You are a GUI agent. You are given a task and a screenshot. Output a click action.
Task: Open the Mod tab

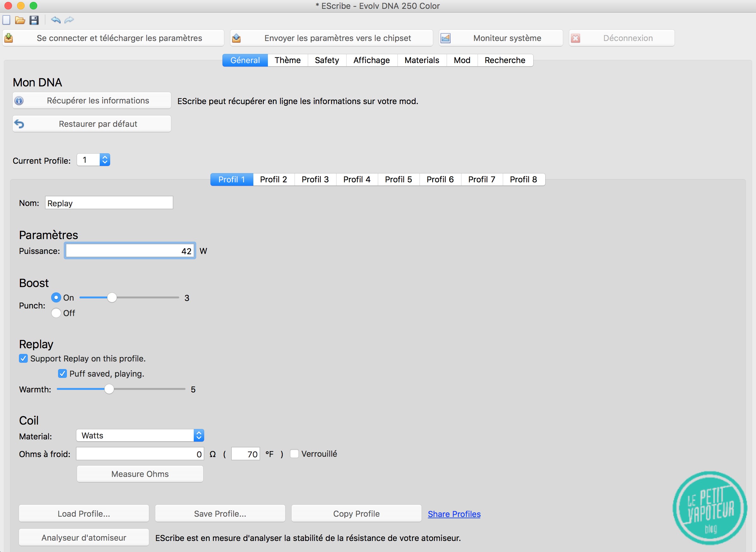[462, 60]
